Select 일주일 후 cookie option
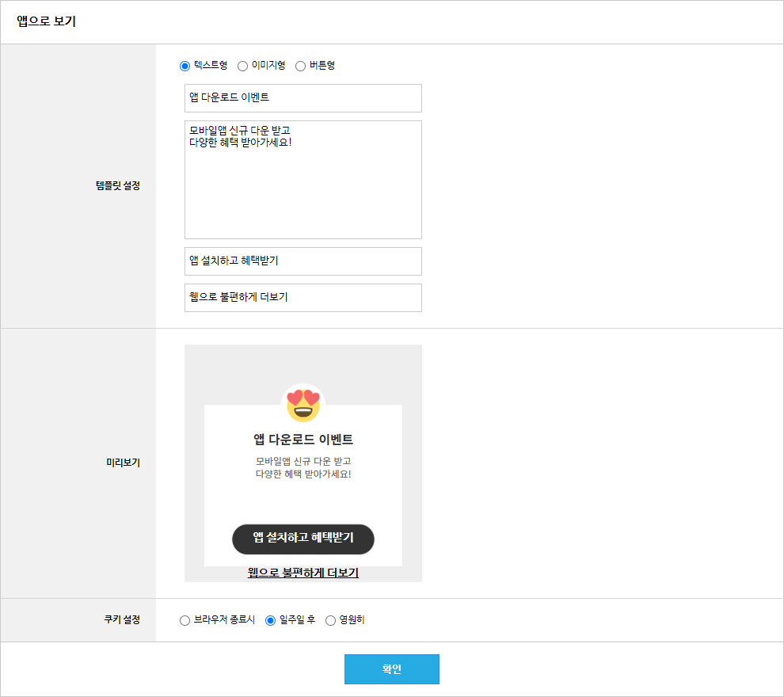 click(271, 620)
